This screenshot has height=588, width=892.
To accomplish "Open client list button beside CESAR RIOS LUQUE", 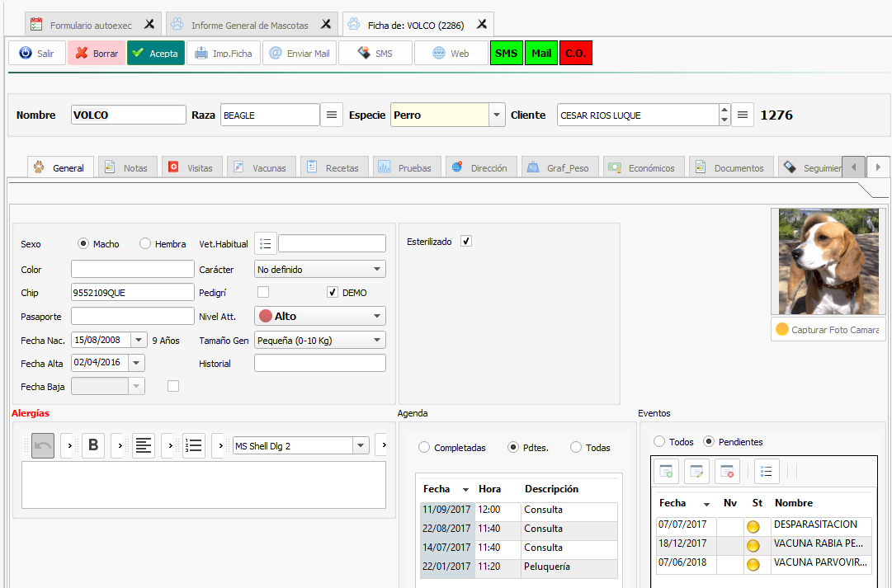I will pyautogui.click(x=743, y=115).
